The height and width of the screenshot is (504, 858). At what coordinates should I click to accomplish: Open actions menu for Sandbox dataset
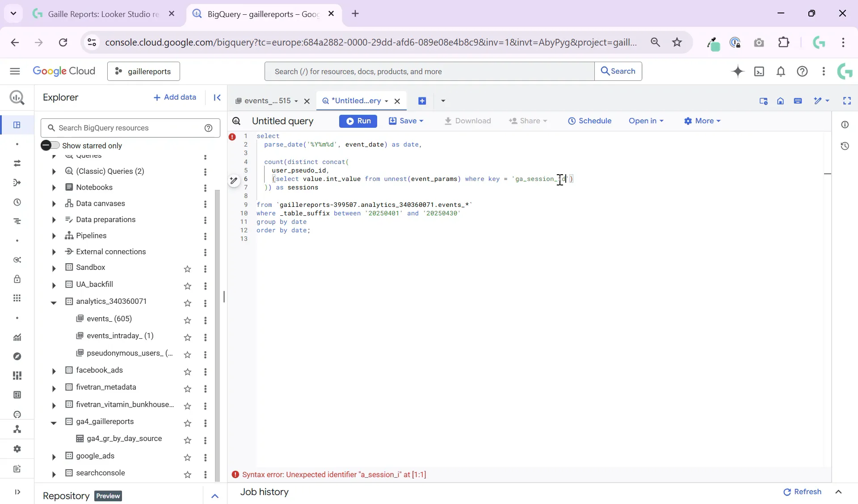205,269
